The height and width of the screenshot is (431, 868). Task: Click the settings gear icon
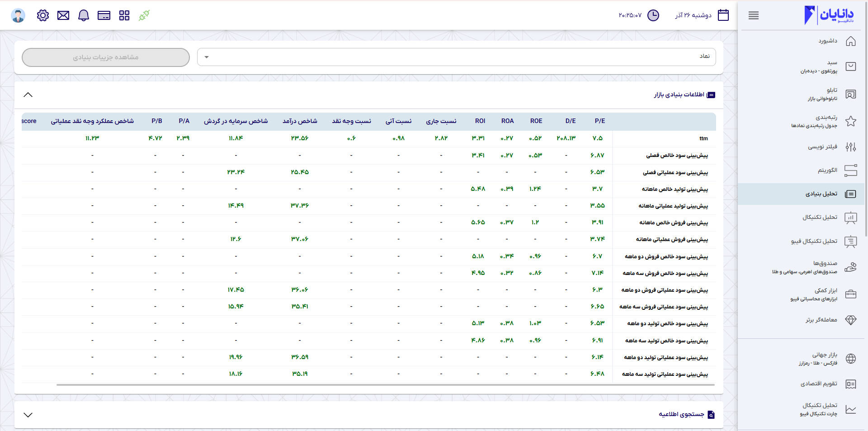43,15
